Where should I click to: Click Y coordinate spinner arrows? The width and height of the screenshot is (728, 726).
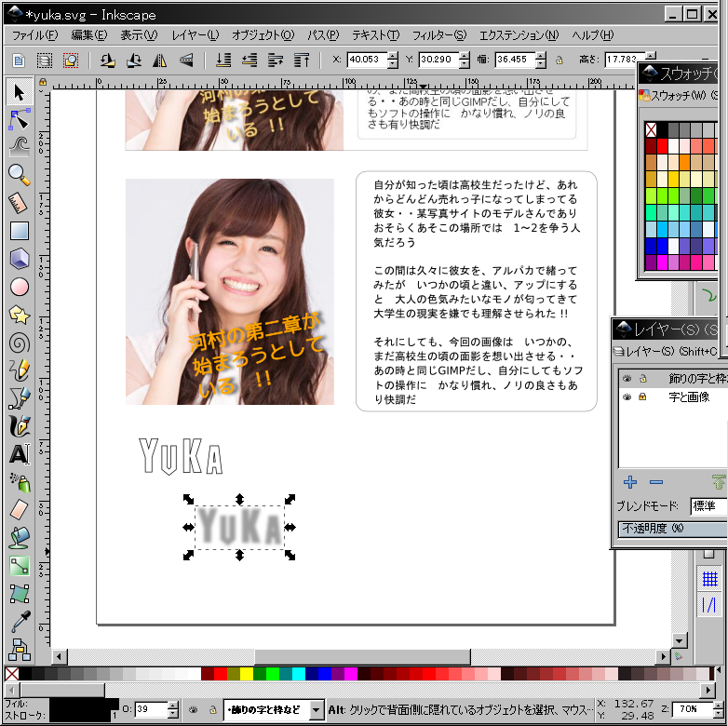click(x=465, y=60)
